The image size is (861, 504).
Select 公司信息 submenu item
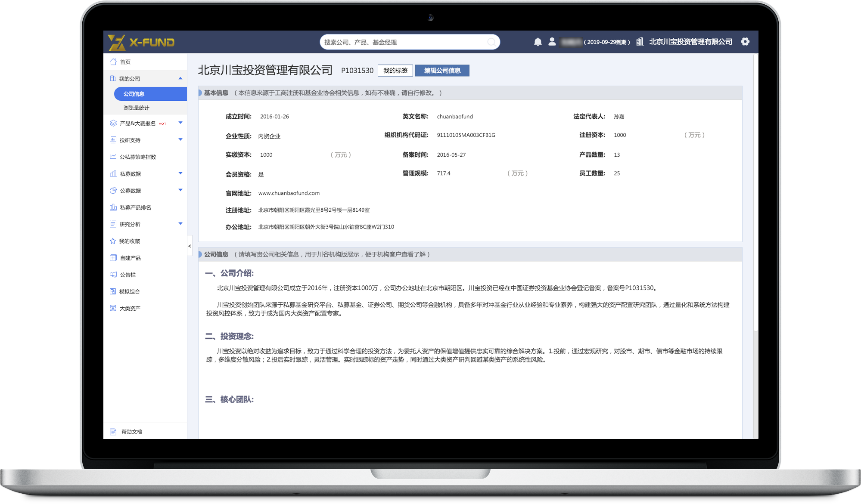point(150,94)
